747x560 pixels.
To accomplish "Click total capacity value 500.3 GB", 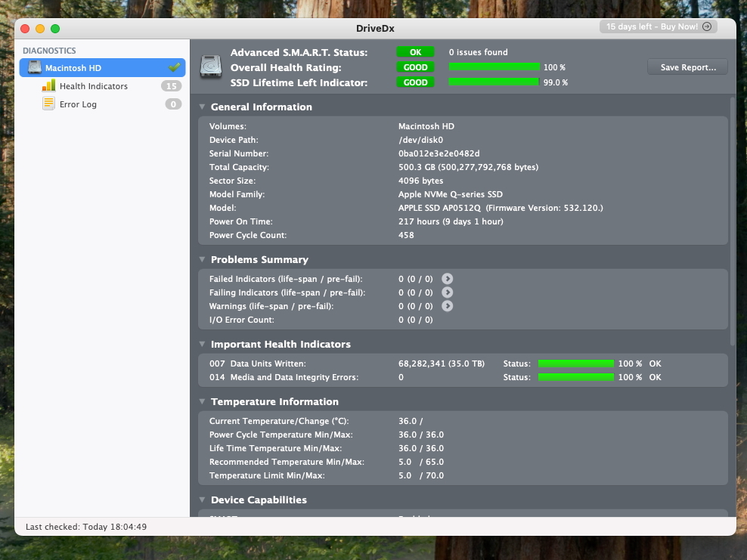I will pos(468,167).
